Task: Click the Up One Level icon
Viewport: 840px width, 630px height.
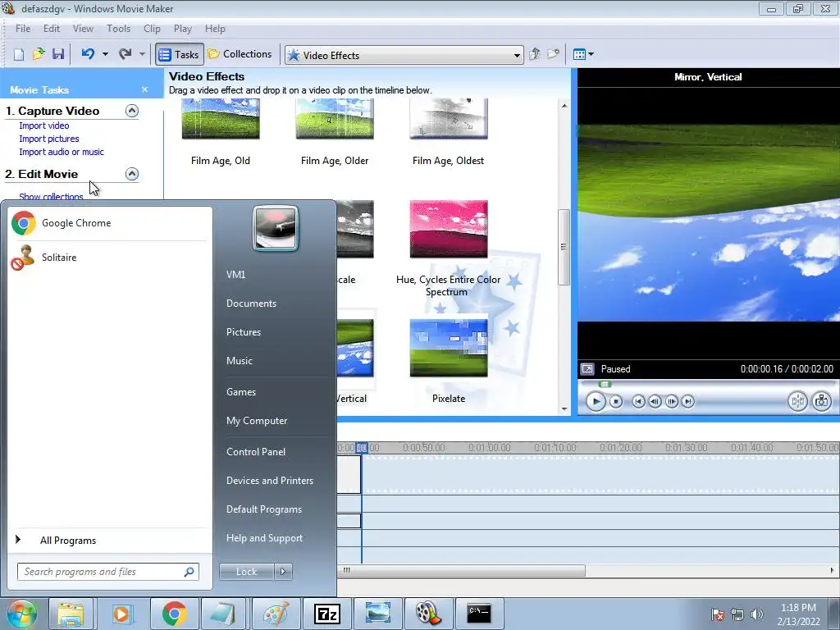Action: coord(535,54)
